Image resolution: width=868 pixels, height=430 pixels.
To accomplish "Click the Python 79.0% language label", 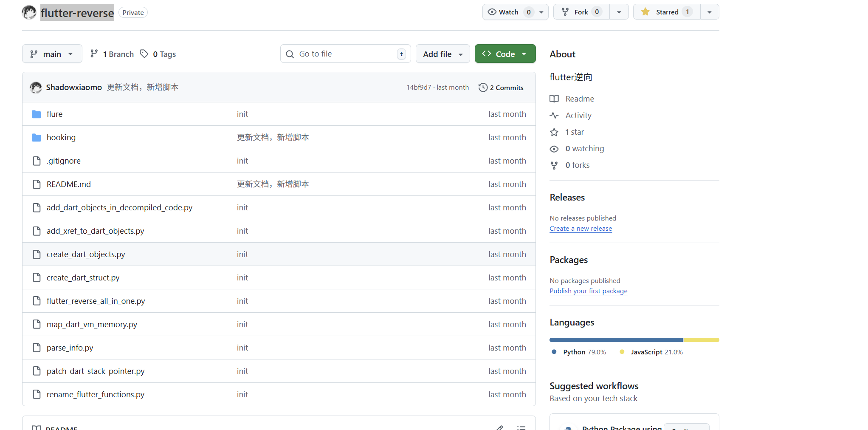I will pyautogui.click(x=579, y=352).
